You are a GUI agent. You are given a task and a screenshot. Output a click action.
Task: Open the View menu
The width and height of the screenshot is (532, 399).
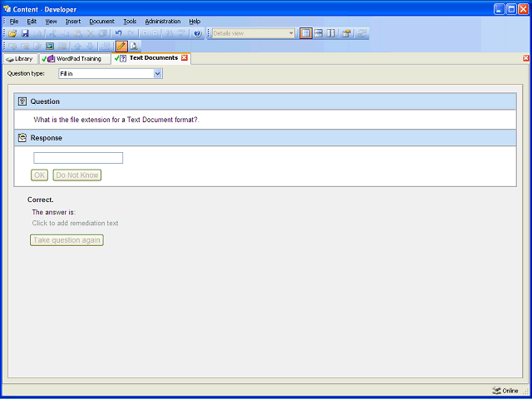[x=51, y=22]
